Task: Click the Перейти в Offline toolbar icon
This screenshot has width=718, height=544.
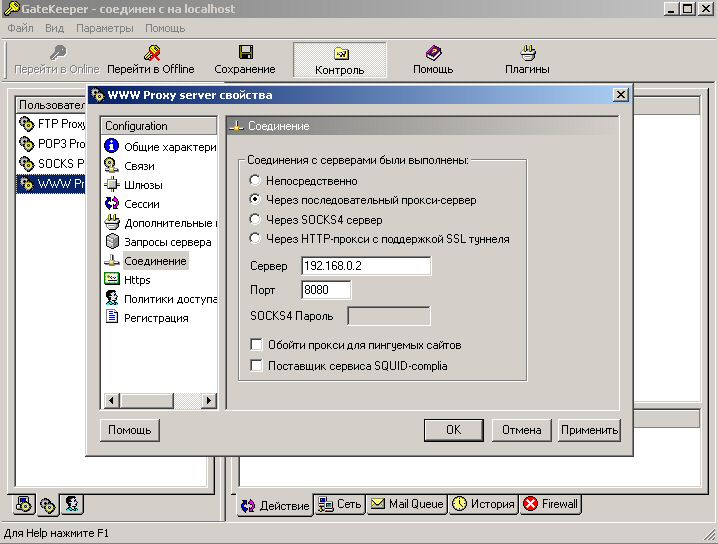Action: tap(152, 53)
